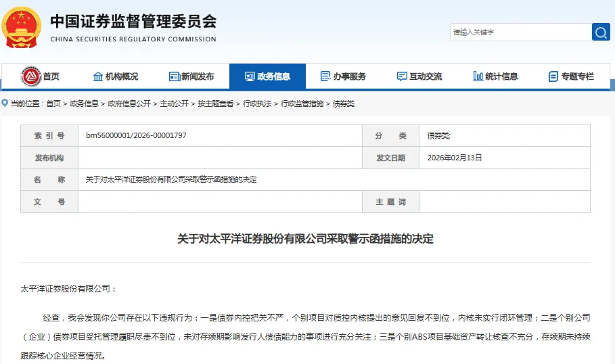This screenshot has height=364, width=615.
Task: Click the newspaper icon for 新闻发布
Action: [174, 76]
